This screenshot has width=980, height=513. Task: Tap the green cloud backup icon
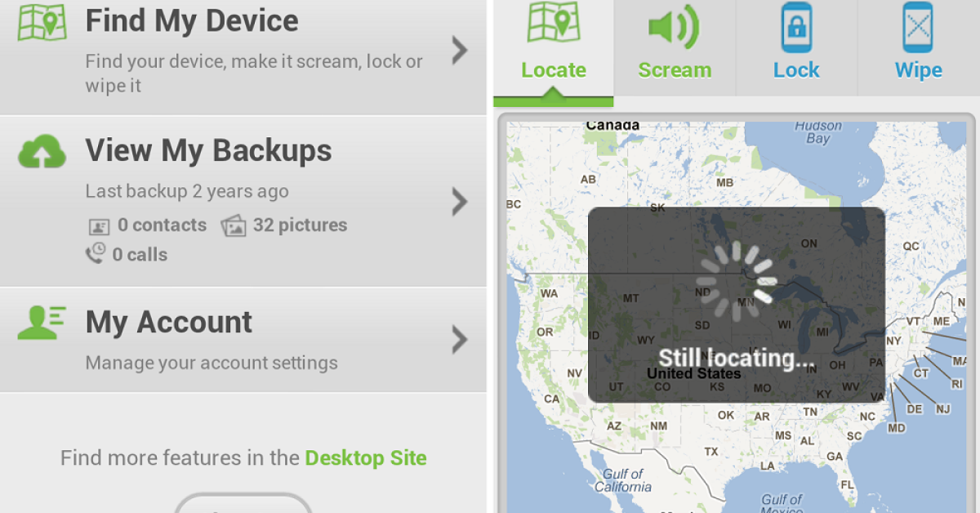42,152
